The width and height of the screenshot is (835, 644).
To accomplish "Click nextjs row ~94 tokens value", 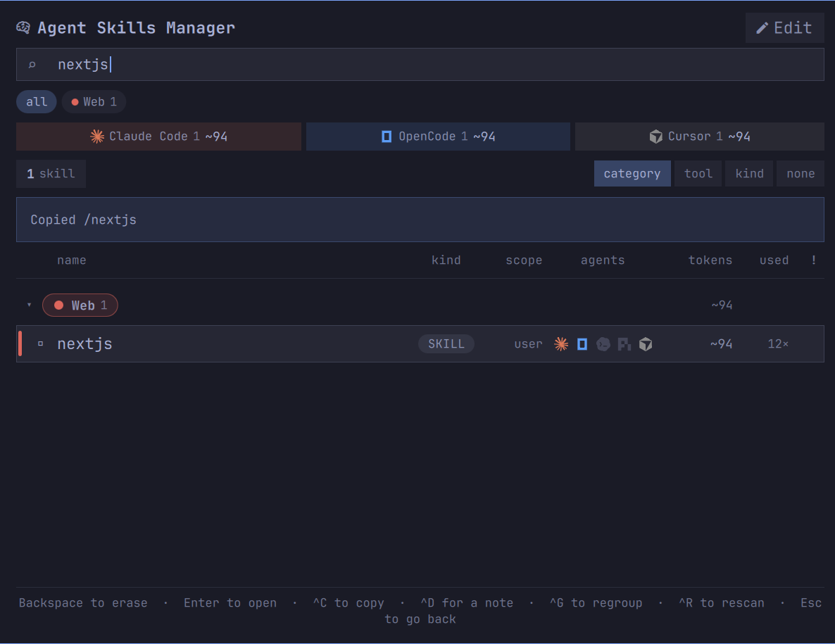I will (x=721, y=344).
